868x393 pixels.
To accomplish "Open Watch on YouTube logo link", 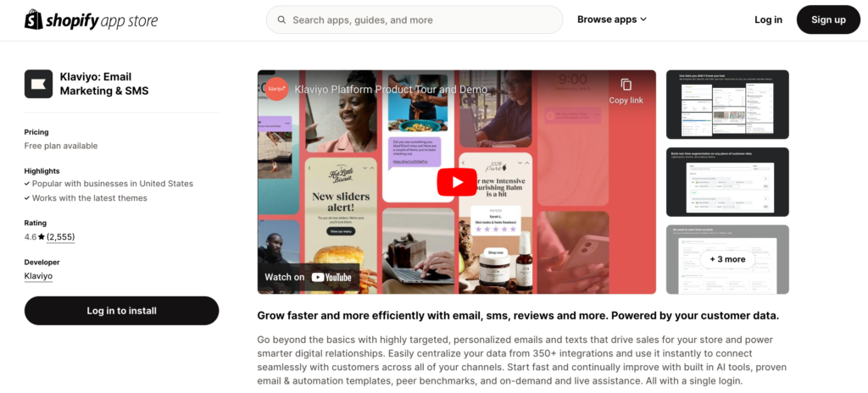I will pyautogui.click(x=331, y=277).
